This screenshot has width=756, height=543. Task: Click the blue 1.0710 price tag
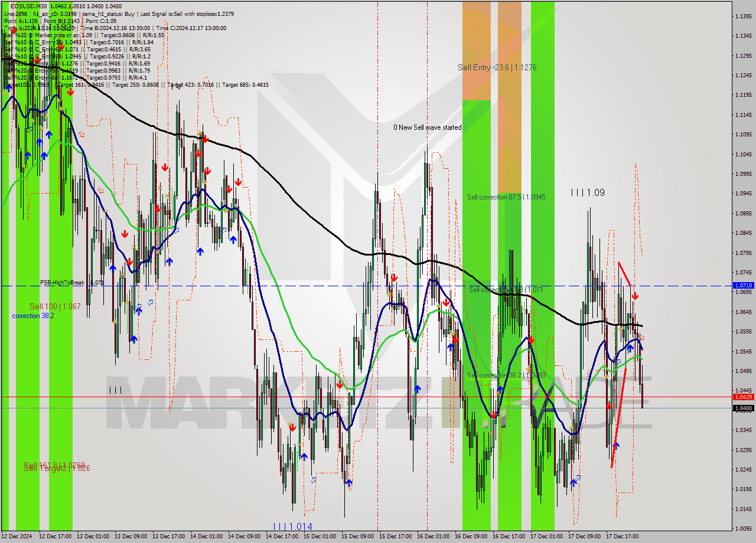click(x=743, y=285)
